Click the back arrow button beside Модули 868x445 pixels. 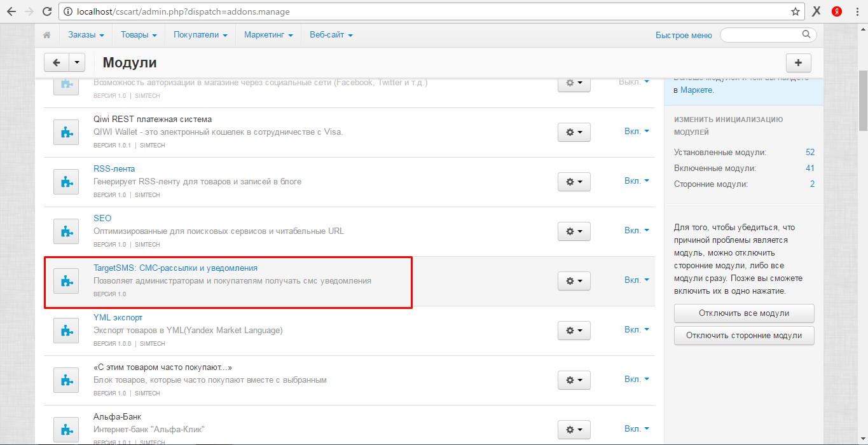pyautogui.click(x=57, y=62)
